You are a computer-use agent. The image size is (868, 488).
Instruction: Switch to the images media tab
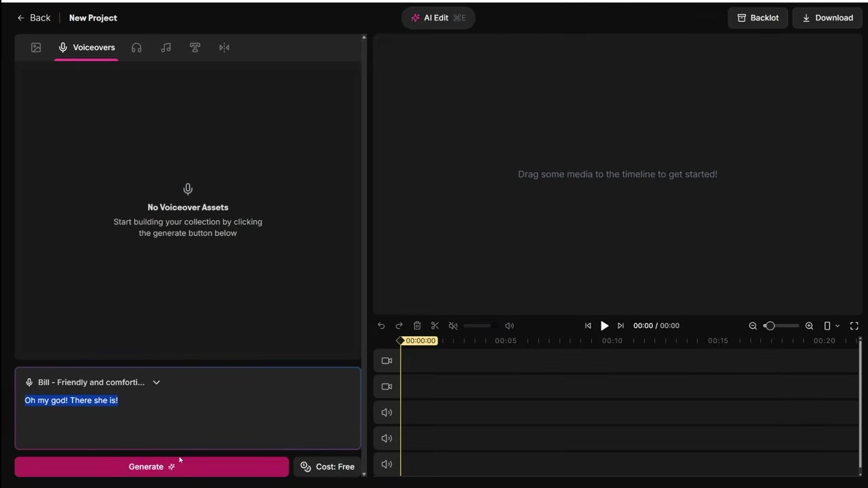click(36, 47)
